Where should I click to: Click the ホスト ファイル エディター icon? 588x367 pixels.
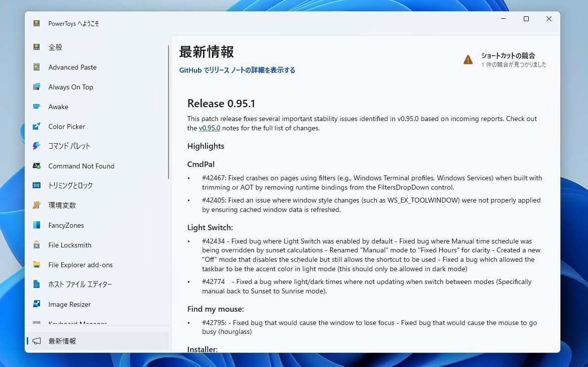click(37, 284)
